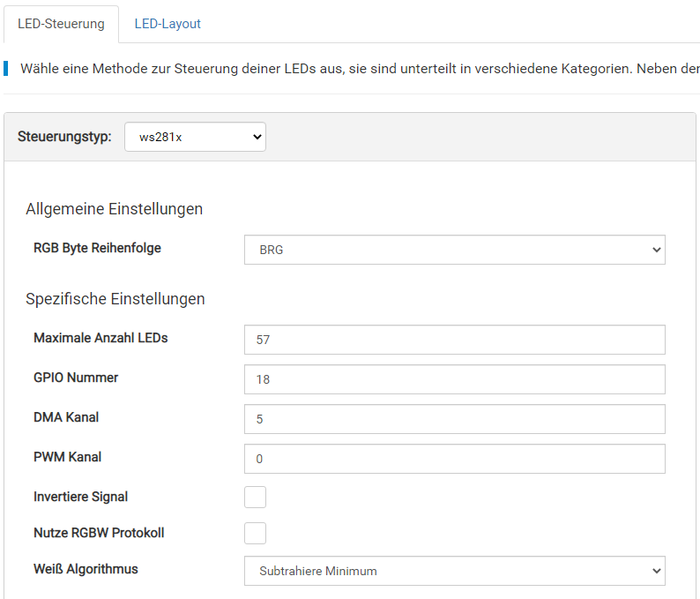Click the RGB Byte Reihenfolge label

click(97, 248)
